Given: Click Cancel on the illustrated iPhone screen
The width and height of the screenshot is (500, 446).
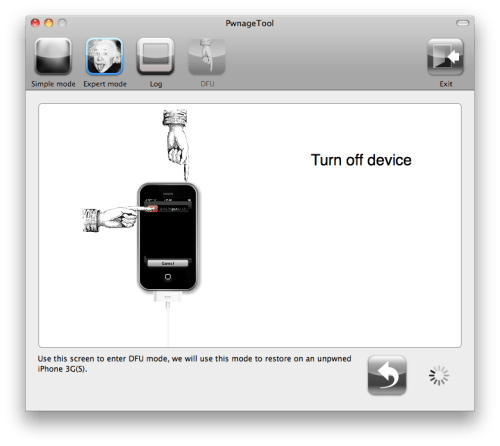Looking at the screenshot, I should (x=168, y=263).
